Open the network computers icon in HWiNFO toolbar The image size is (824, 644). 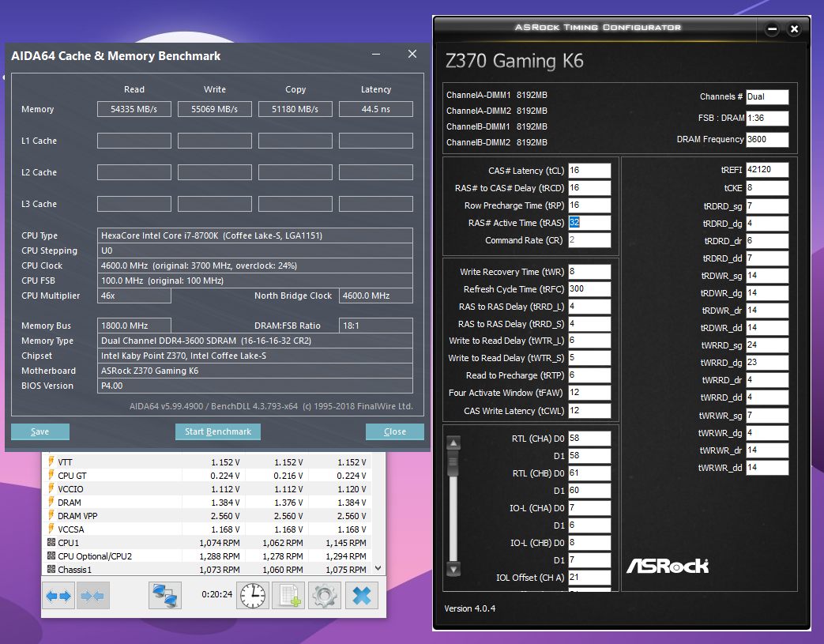click(165, 596)
